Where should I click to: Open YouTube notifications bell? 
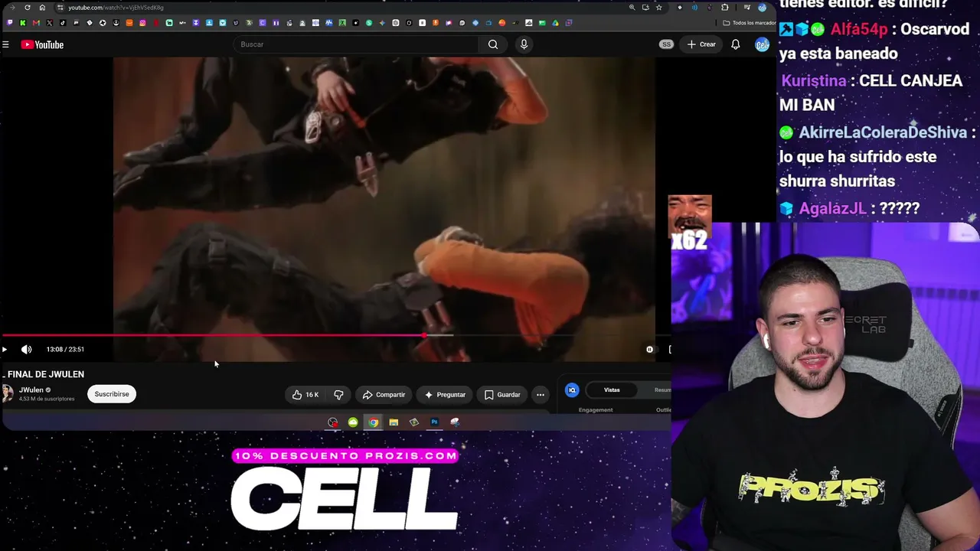click(x=735, y=44)
